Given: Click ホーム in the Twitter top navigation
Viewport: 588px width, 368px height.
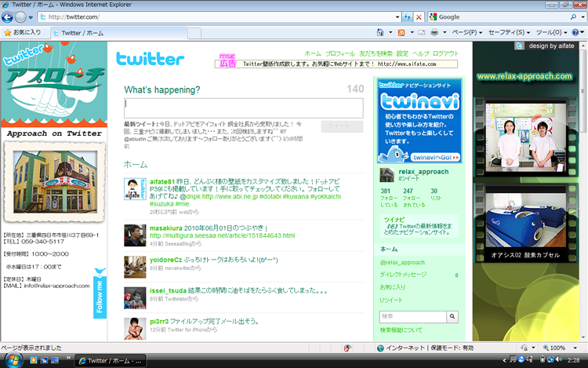Looking at the screenshot, I should [313, 53].
